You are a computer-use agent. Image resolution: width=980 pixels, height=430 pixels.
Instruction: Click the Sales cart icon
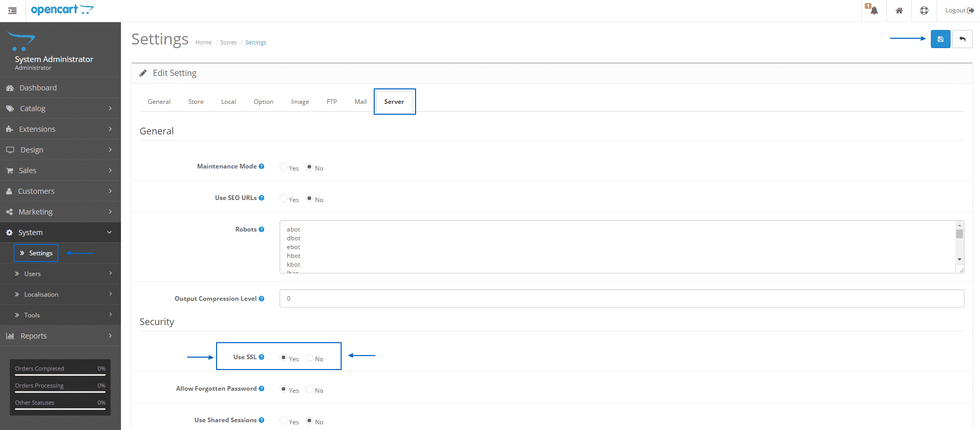10,171
